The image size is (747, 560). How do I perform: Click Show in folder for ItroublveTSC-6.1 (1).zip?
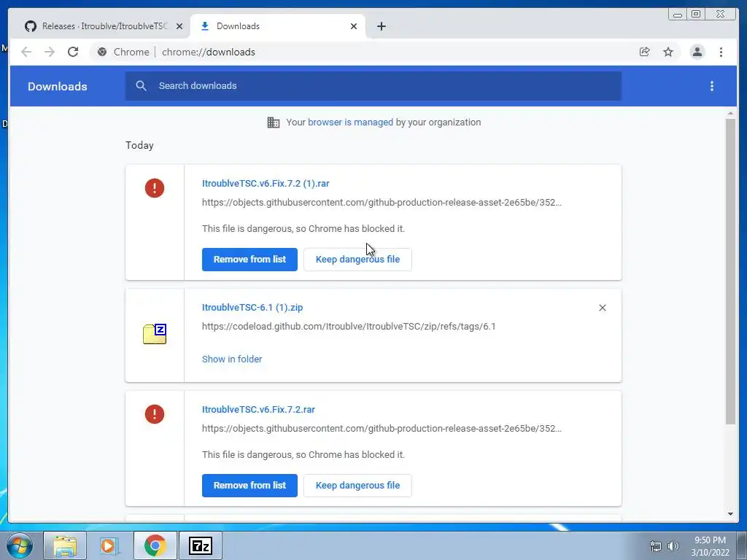[232, 359]
